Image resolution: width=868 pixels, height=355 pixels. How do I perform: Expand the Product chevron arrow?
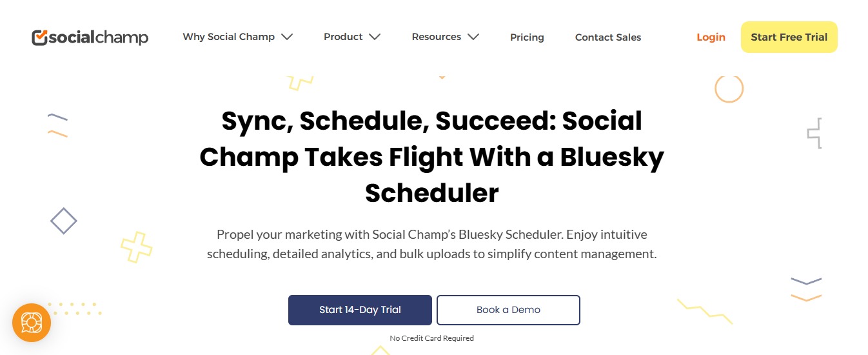point(375,37)
